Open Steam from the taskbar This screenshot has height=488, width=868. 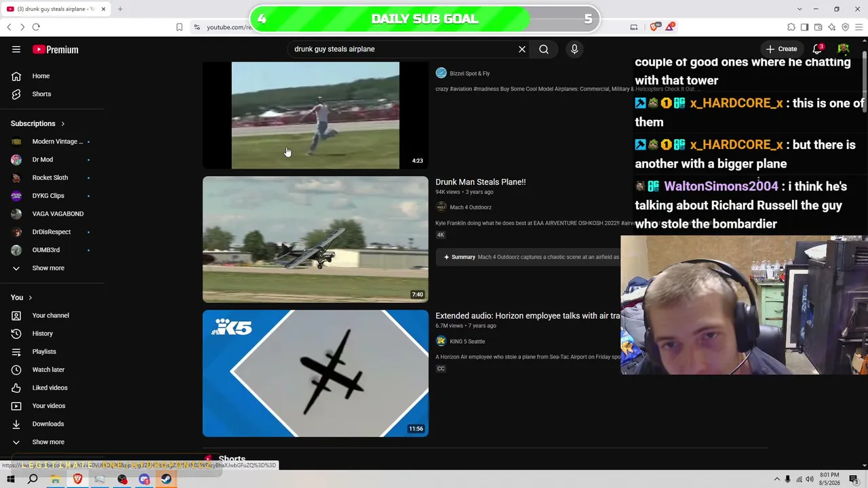(x=166, y=479)
